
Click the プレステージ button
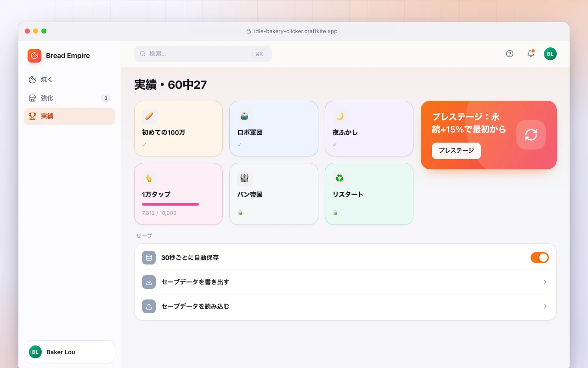click(x=456, y=151)
